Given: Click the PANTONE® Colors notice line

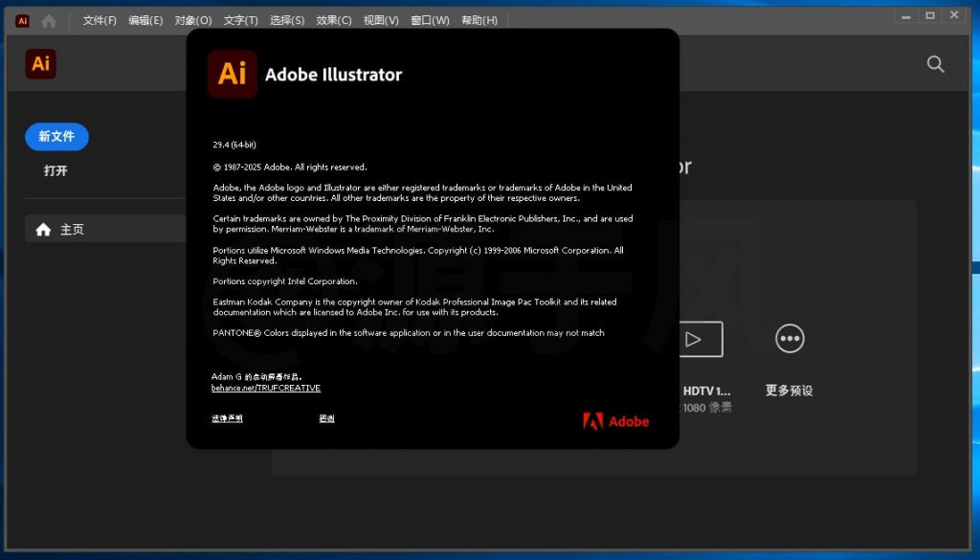Looking at the screenshot, I should pyautogui.click(x=409, y=333).
